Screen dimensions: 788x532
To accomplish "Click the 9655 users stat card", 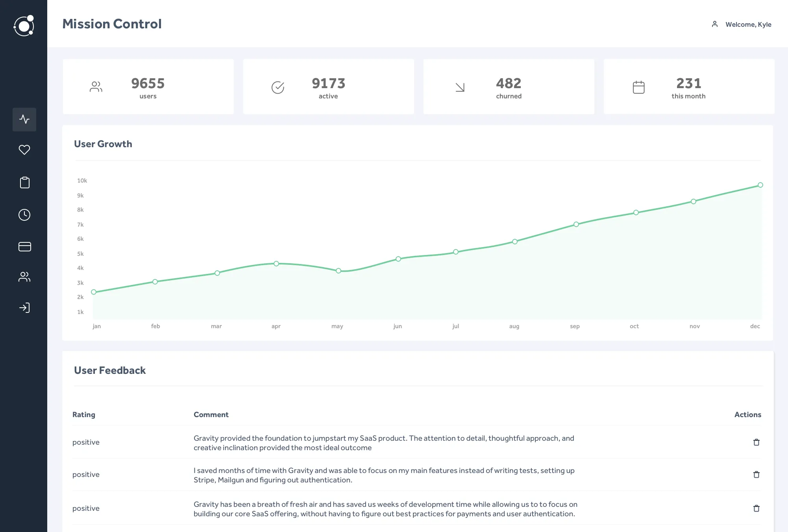I will (x=148, y=87).
